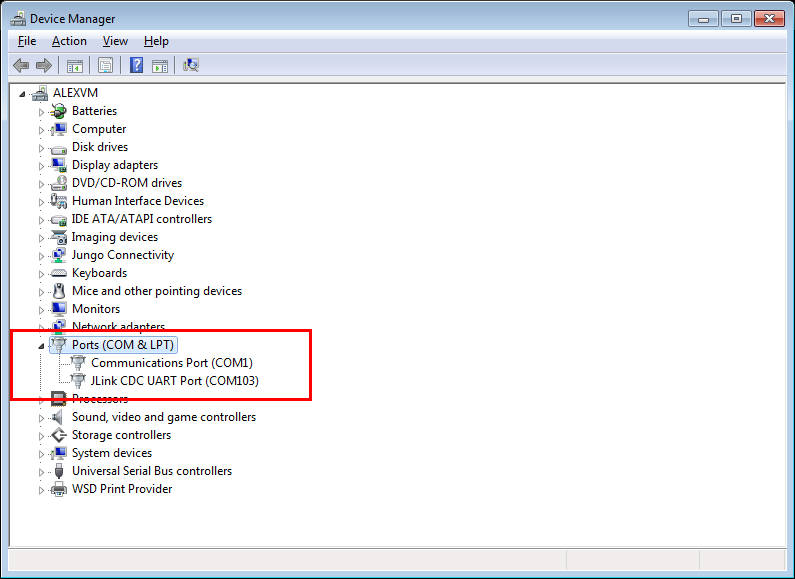
Task: Open the Action menu
Action: click(x=69, y=41)
